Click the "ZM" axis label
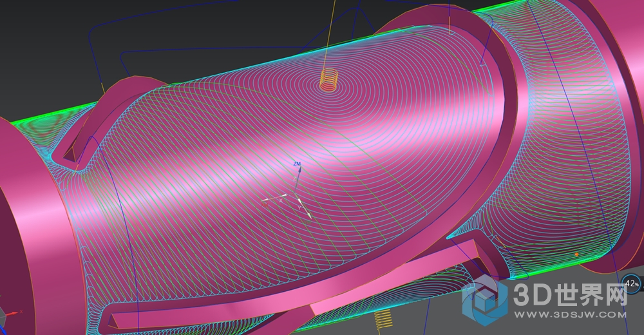Viewport: 644px width, 335px height. coord(297,164)
